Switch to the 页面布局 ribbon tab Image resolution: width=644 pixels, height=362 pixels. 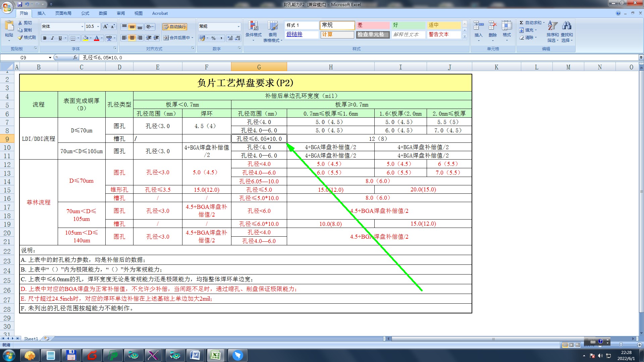pos(63,13)
